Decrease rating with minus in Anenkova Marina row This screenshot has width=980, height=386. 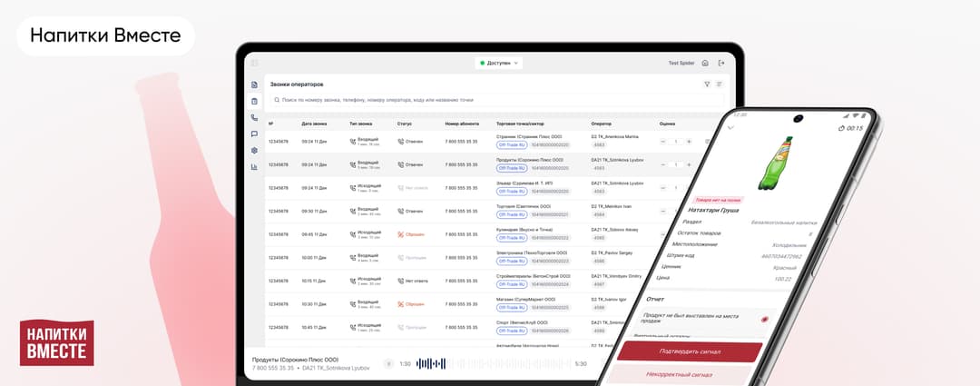point(662,142)
